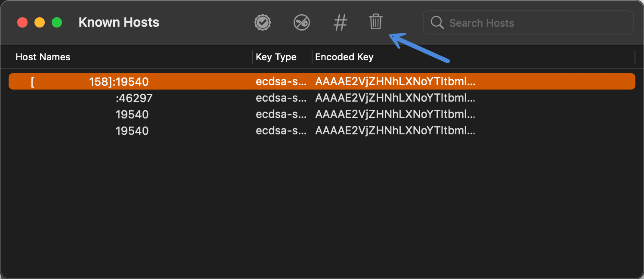Sort by the Key Type column header
The image size is (644, 279).
tap(276, 56)
